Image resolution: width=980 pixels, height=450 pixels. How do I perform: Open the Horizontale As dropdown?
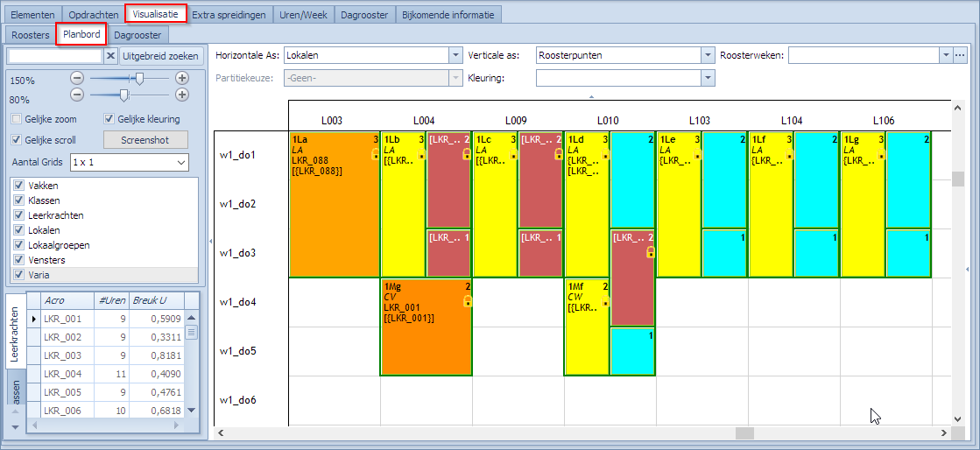[x=455, y=55]
